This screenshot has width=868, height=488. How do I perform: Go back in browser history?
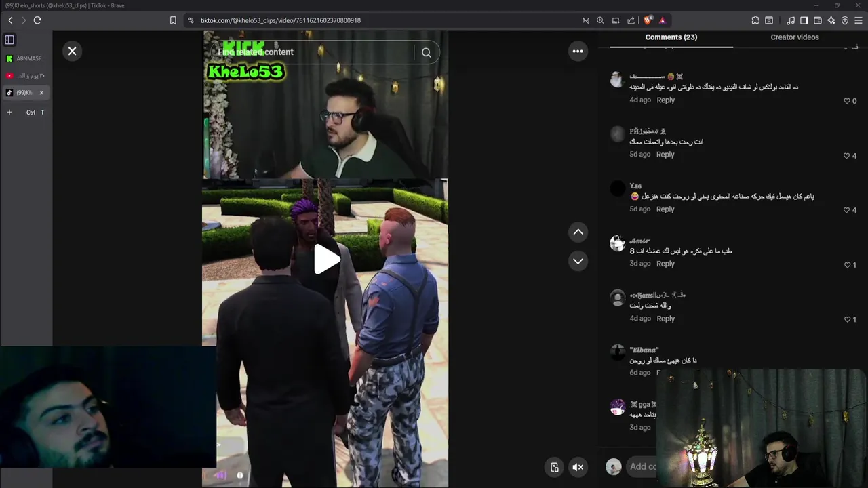[x=10, y=20]
